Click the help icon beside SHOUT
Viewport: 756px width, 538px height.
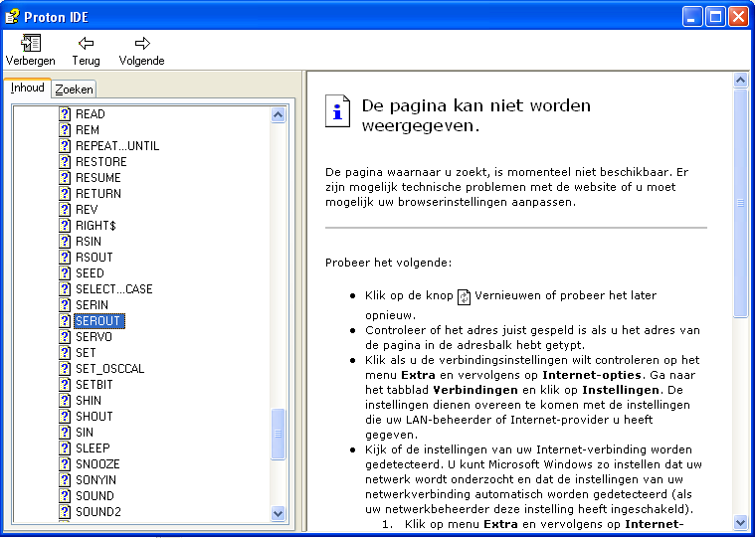pyautogui.click(x=65, y=417)
